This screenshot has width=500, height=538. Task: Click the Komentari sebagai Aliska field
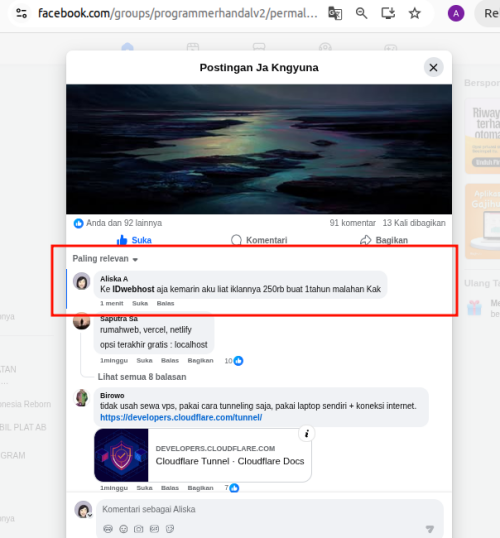pos(270,509)
